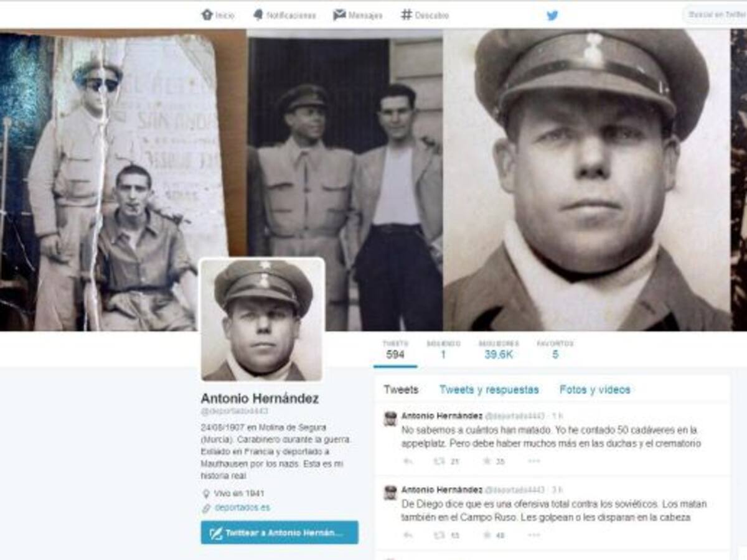
Task: Open Mensajes envelope icon
Action: [358, 15]
